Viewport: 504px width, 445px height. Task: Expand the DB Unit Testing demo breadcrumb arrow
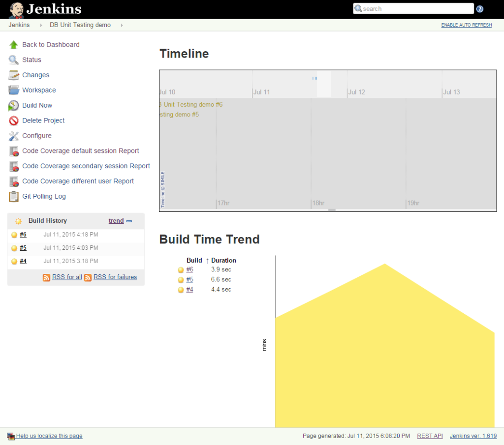122,25
